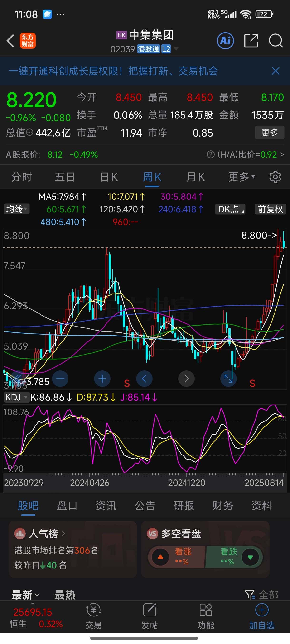
Task: Switch to the 分时 tab
Action: (22, 177)
